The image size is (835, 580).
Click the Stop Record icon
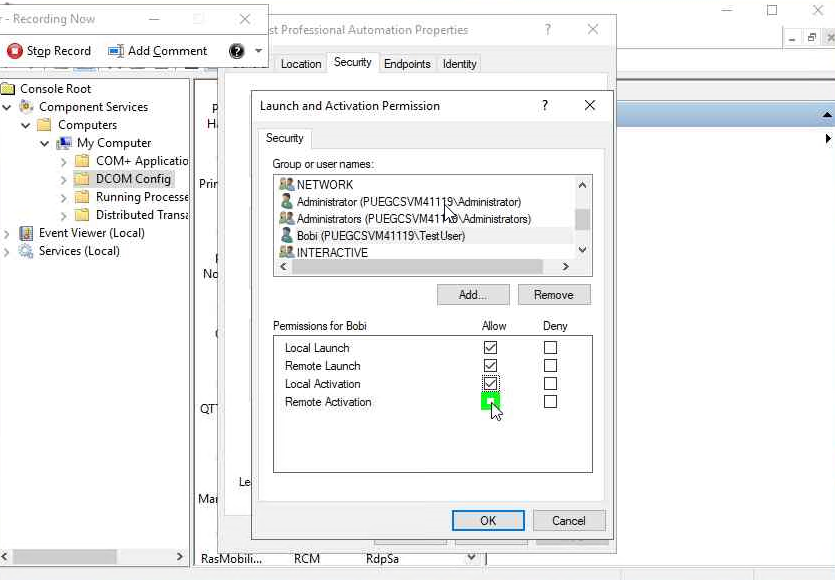click(14, 51)
